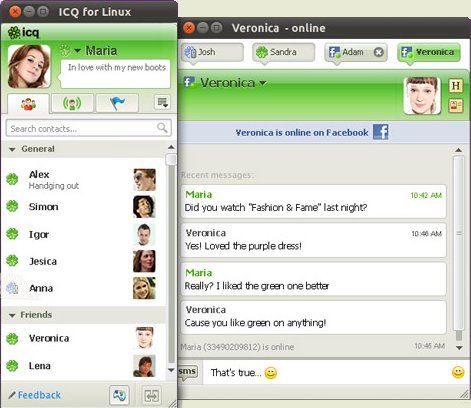Click the sms button beside message box
471x408 pixels.
tap(188, 372)
